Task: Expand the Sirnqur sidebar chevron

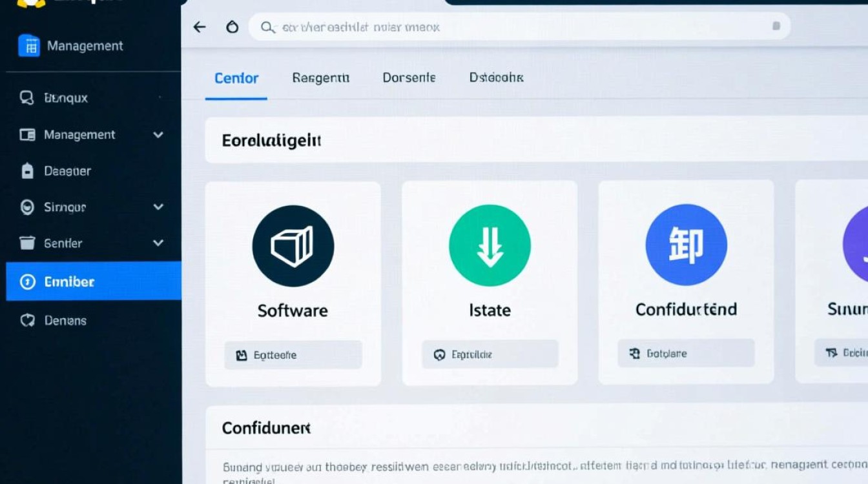Action: [x=158, y=207]
